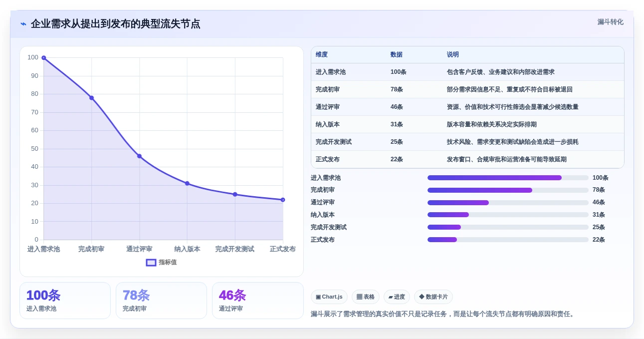This screenshot has width=644, height=339.
Task: Open the 46条 通过评审 stat card
Action: click(258, 301)
